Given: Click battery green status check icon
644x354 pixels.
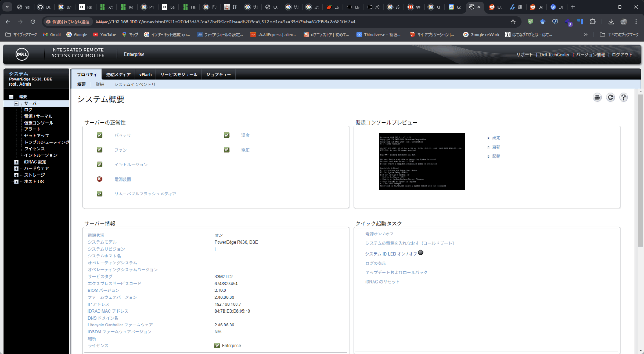Looking at the screenshot, I should coord(99,135).
